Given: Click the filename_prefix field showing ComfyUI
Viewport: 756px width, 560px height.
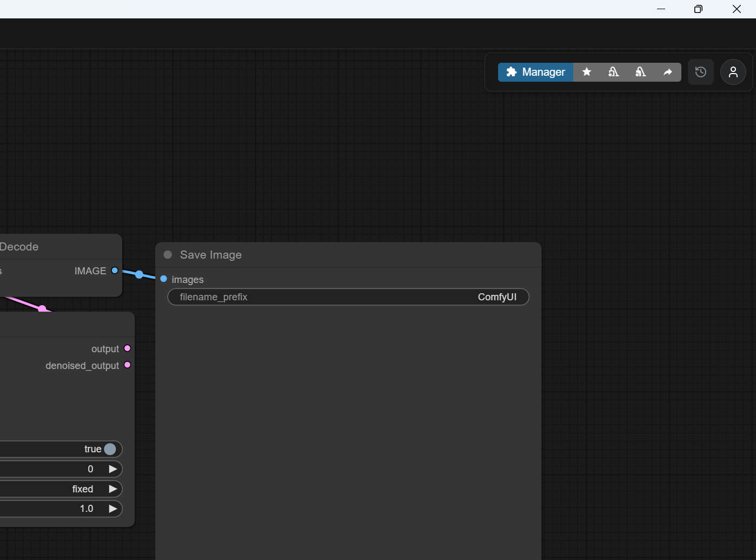Looking at the screenshot, I should tap(348, 297).
